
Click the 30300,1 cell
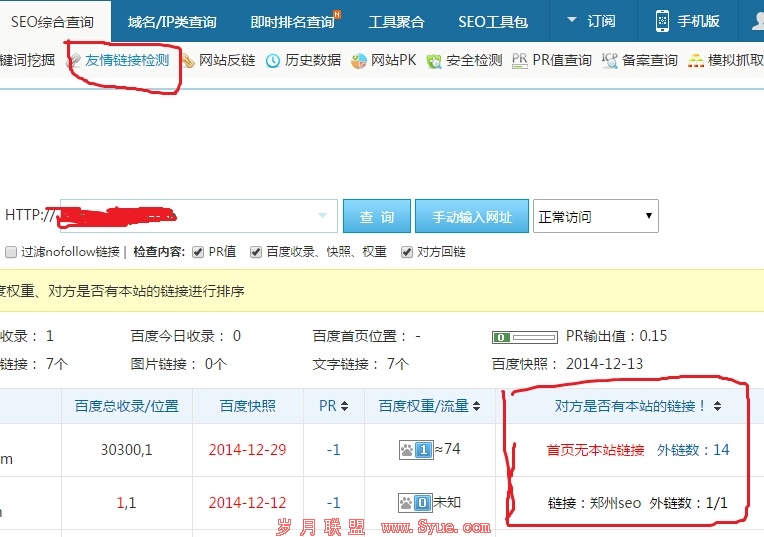(127, 449)
